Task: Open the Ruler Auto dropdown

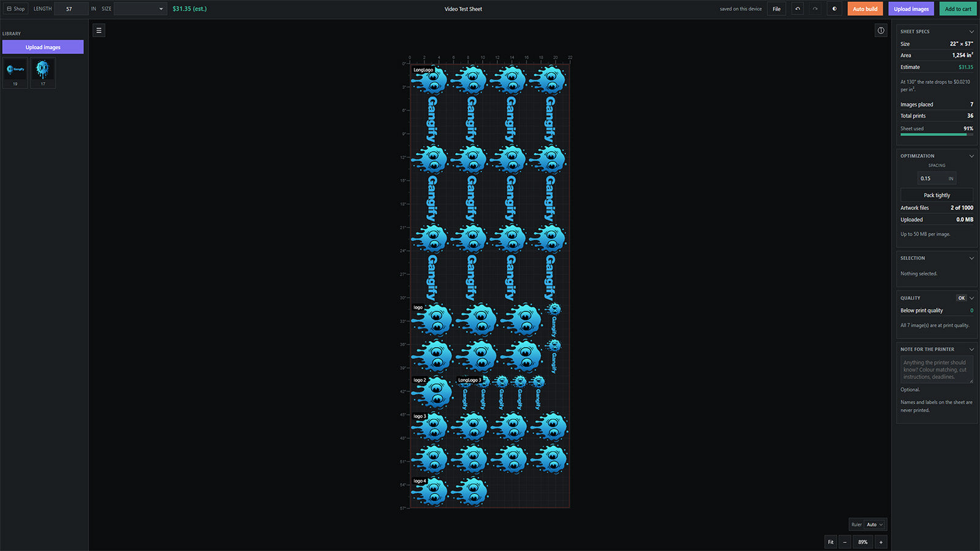Action: 875,524
